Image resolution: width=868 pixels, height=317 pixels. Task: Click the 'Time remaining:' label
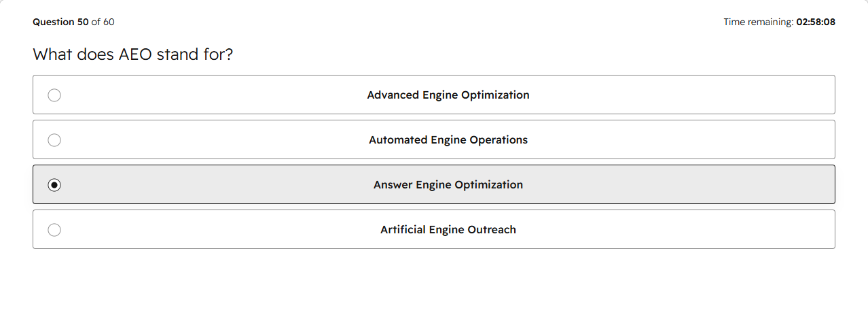point(758,22)
